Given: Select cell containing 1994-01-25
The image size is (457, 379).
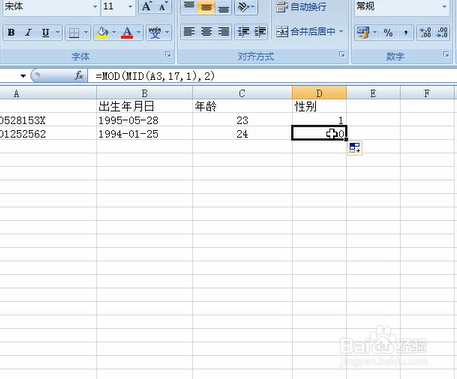Looking at the screenshot, I should tap(144, 134).
